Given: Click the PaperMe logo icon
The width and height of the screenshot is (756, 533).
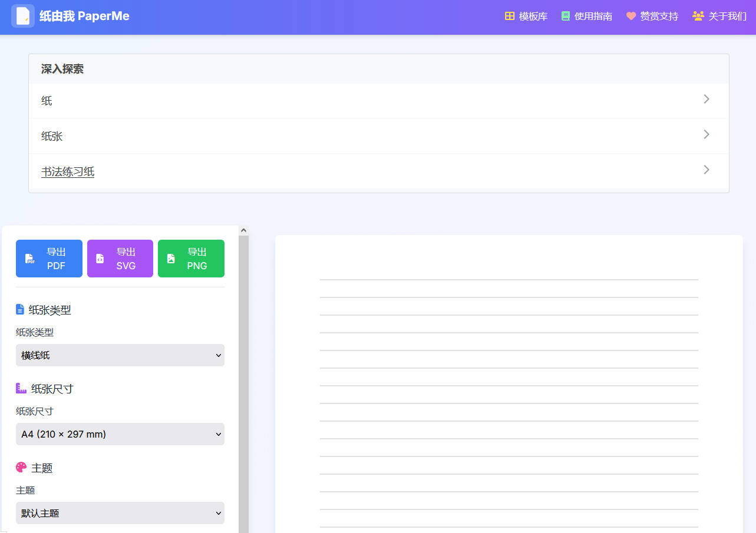Looking at the screenshot, I should (23, 16).
